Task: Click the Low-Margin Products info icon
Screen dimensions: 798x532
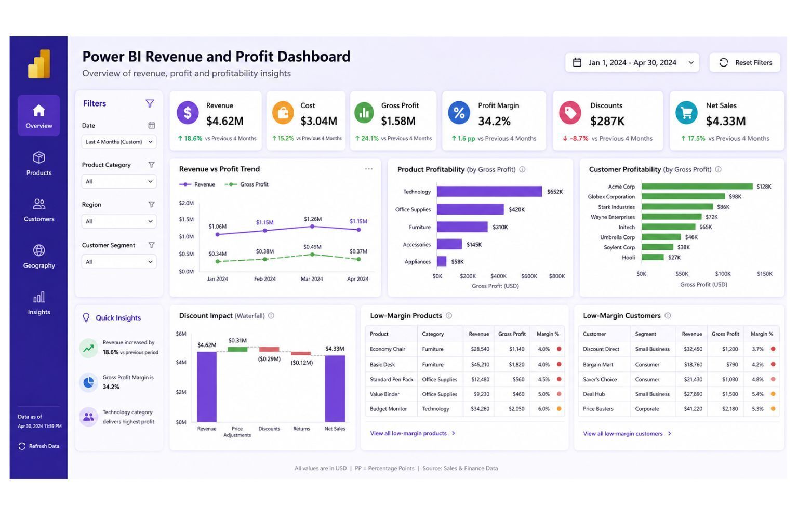Action: tap(449, 316)
